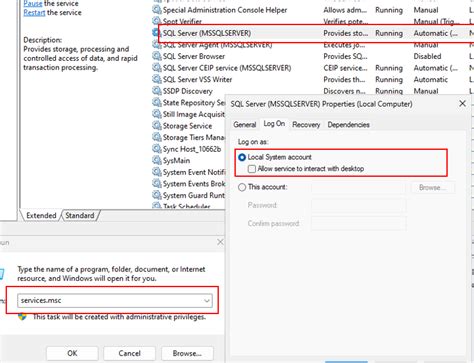Click the gear icon beside SQL Server Agent
Screen dimensions: 474x363
pyautogui.click(x=157, y=46)
